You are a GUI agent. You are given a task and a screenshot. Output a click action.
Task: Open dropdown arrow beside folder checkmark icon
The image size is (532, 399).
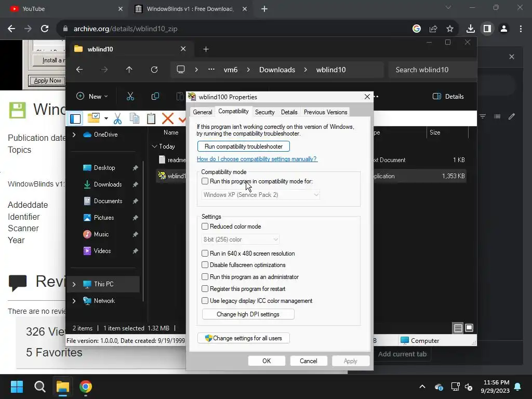click(106, 118)
